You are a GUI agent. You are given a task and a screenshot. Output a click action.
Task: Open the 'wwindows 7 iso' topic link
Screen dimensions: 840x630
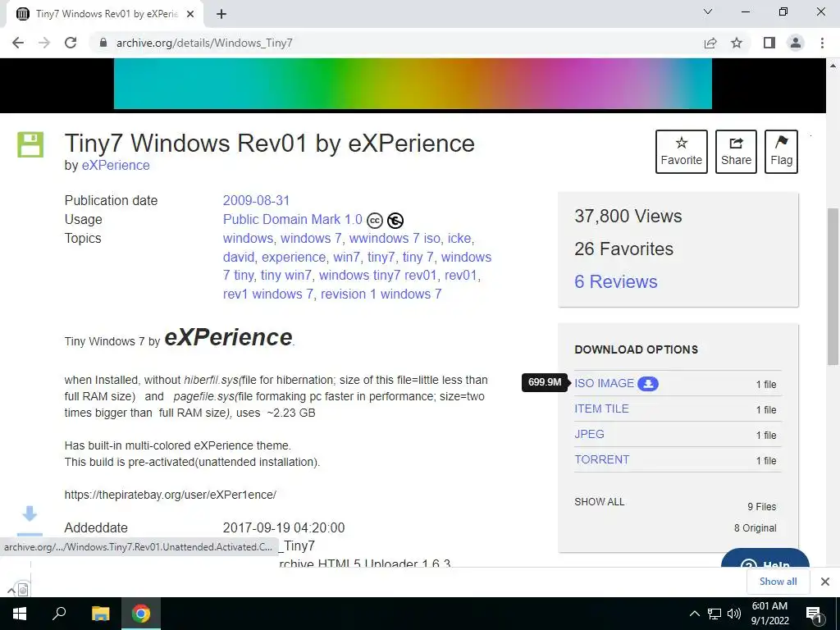(395, 238)
